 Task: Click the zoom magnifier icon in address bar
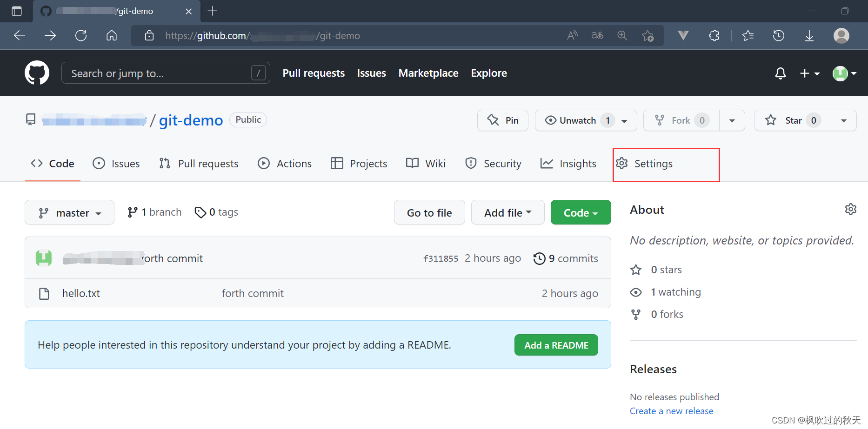[622, 35]
